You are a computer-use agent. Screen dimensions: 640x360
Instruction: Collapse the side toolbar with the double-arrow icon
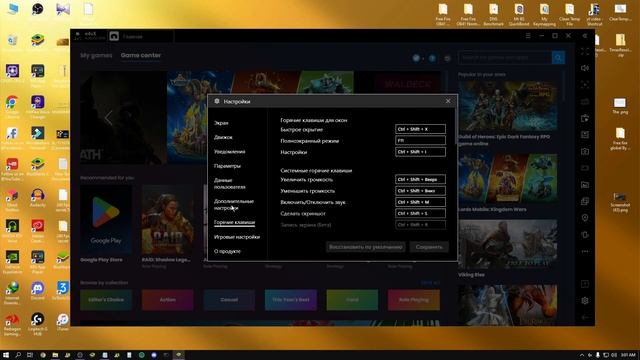585,36
